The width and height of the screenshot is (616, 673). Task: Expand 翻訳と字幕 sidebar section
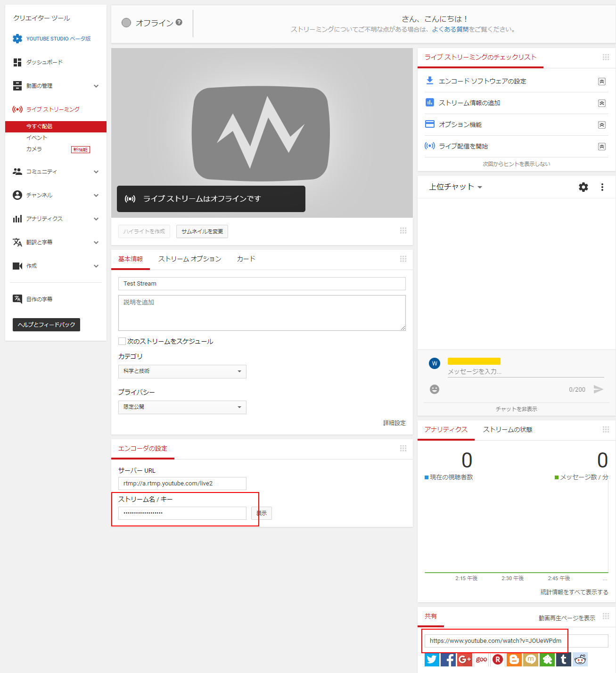pos(96,242)
